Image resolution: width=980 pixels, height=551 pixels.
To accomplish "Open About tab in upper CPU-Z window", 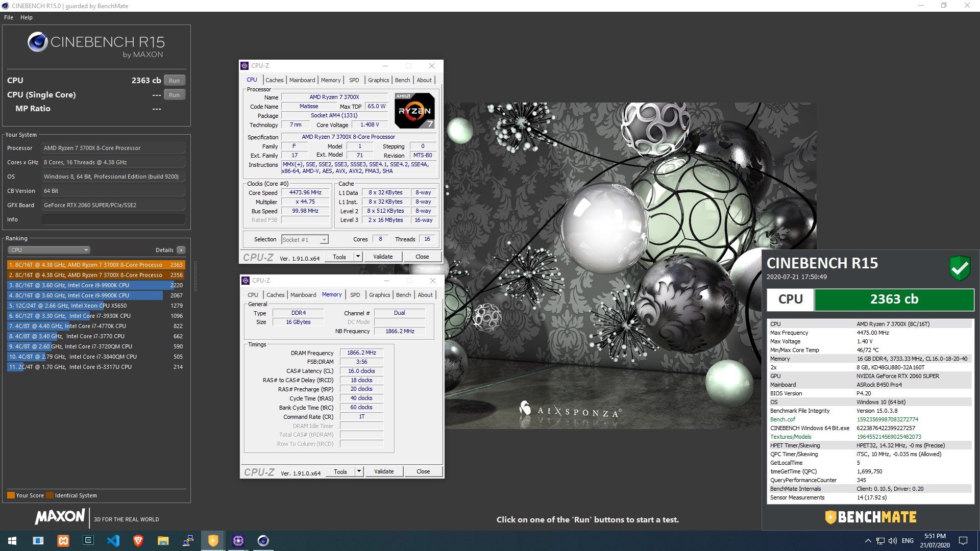I will click(424, 80).
